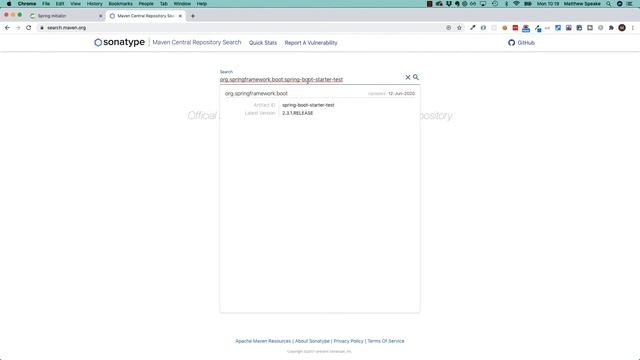The width and height of the screenshot is (640, 360).
Task: Open the History menu
Action: [x=94, y=4]
